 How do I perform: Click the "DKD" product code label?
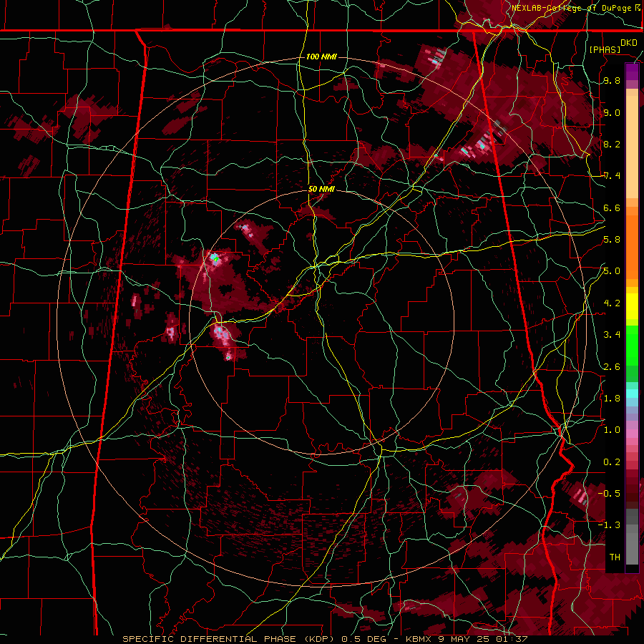click(x=628, y=43)
